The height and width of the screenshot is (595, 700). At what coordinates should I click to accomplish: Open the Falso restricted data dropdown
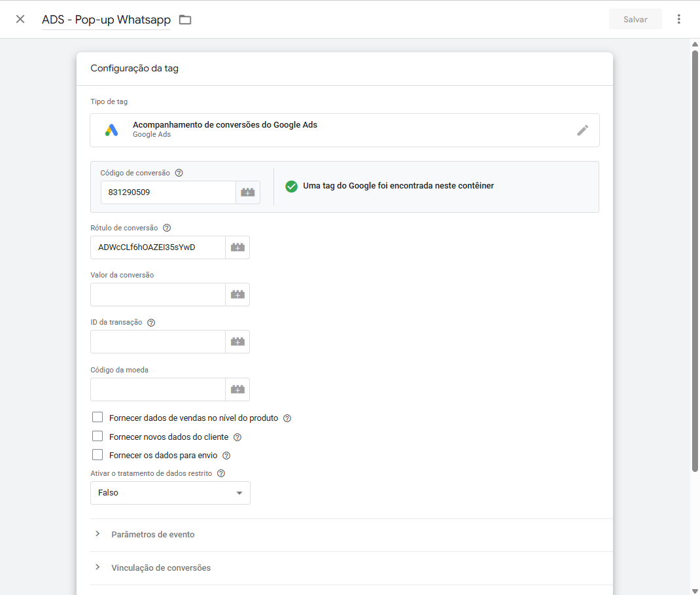point(170,493)
